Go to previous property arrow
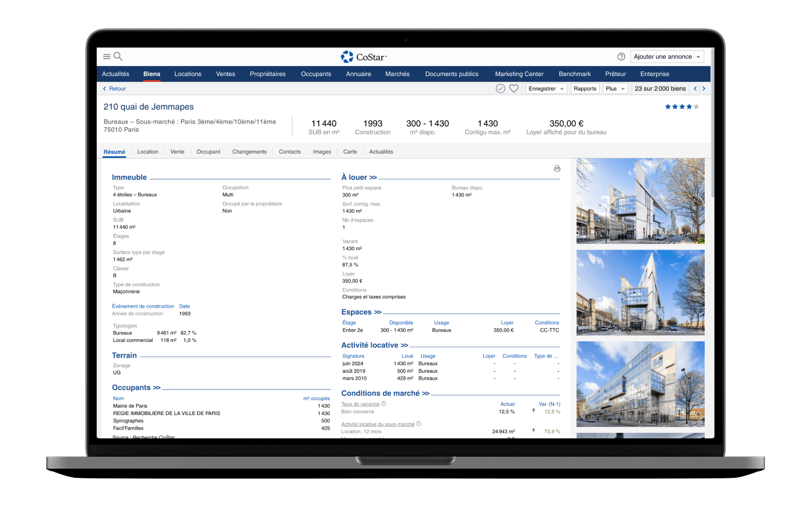Viewport: 812px width, 519px height. (x=695, y=89)
